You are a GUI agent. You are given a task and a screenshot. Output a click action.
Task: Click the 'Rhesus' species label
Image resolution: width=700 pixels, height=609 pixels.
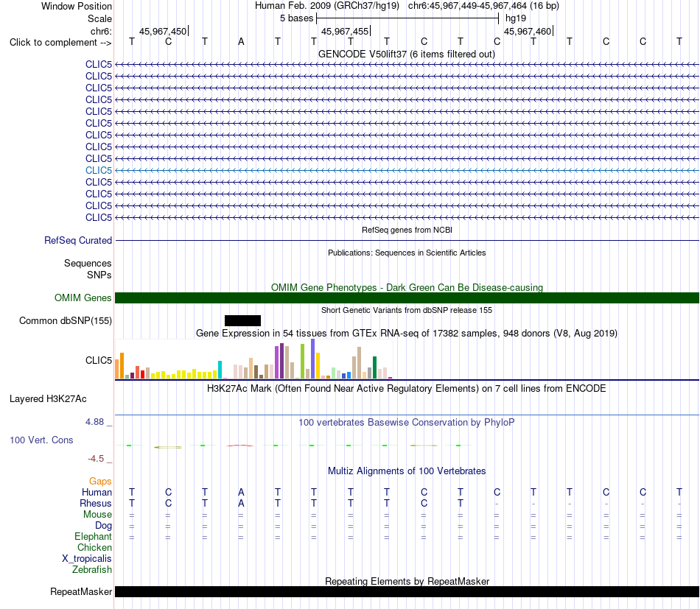click(x=96, y=503)
